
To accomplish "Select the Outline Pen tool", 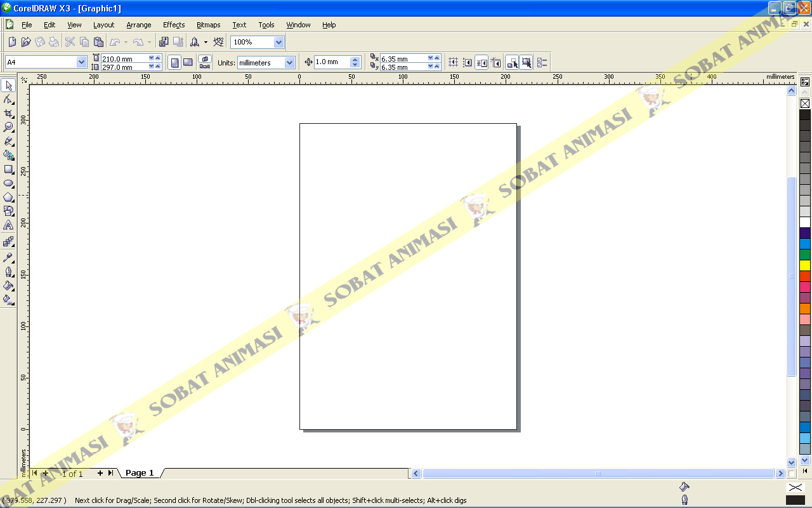I will tap(9, 272).
